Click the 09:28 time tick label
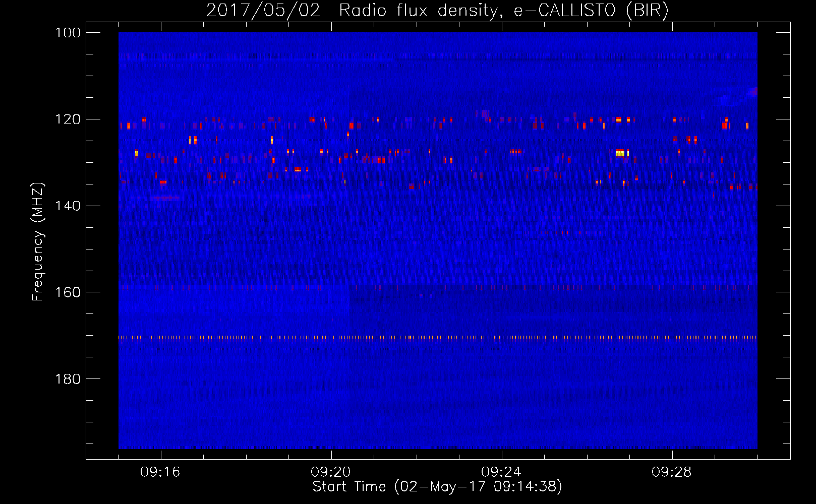This screenshot has height=504, width=816. tap(672, 472)
